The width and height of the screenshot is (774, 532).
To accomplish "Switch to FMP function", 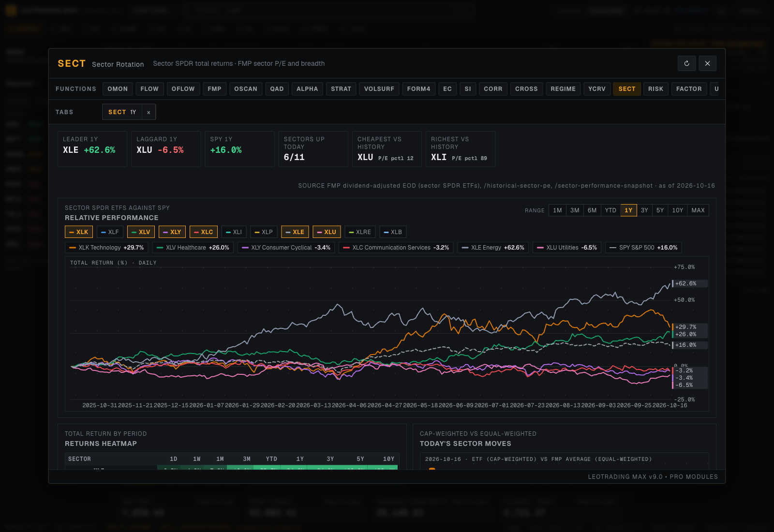I will pos(214,89).
